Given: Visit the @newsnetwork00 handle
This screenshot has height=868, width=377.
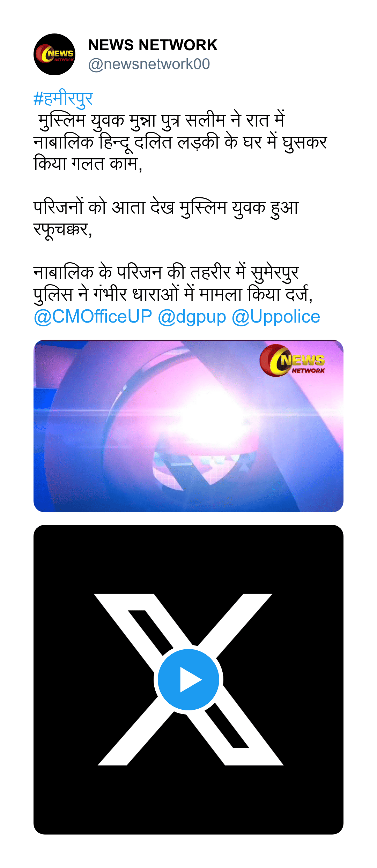Looking at the screenshot, I should click(149, 64).
